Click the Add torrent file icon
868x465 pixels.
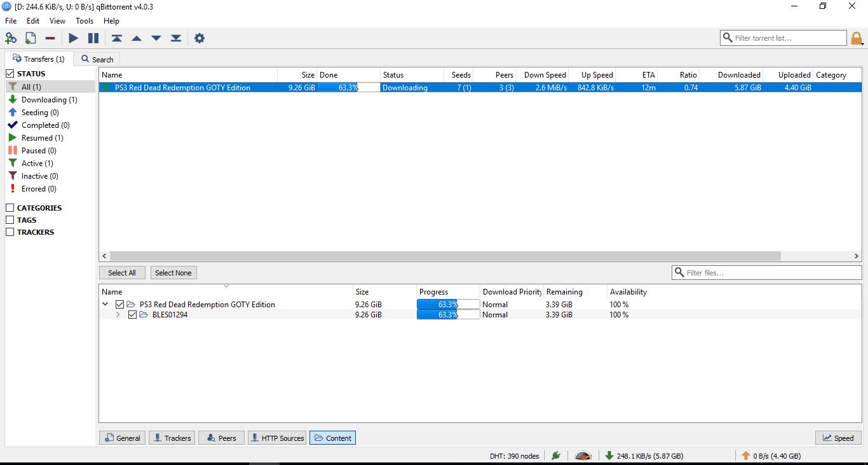(30, 38)
